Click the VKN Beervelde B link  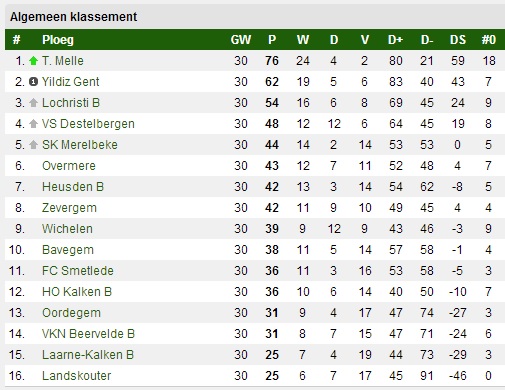(88, 334)
